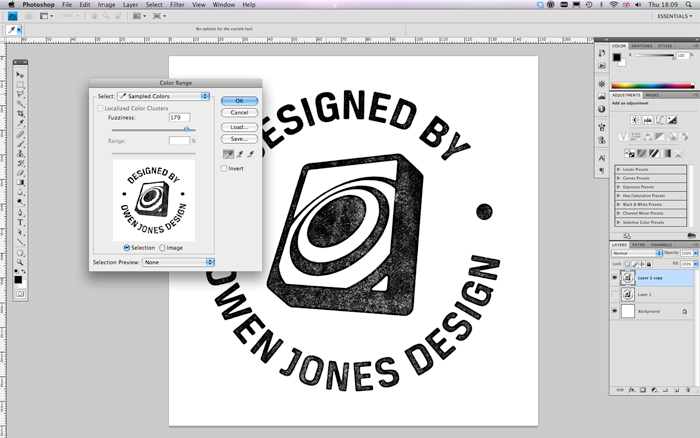Switch to the Paths tab

(x=638, y=245)
